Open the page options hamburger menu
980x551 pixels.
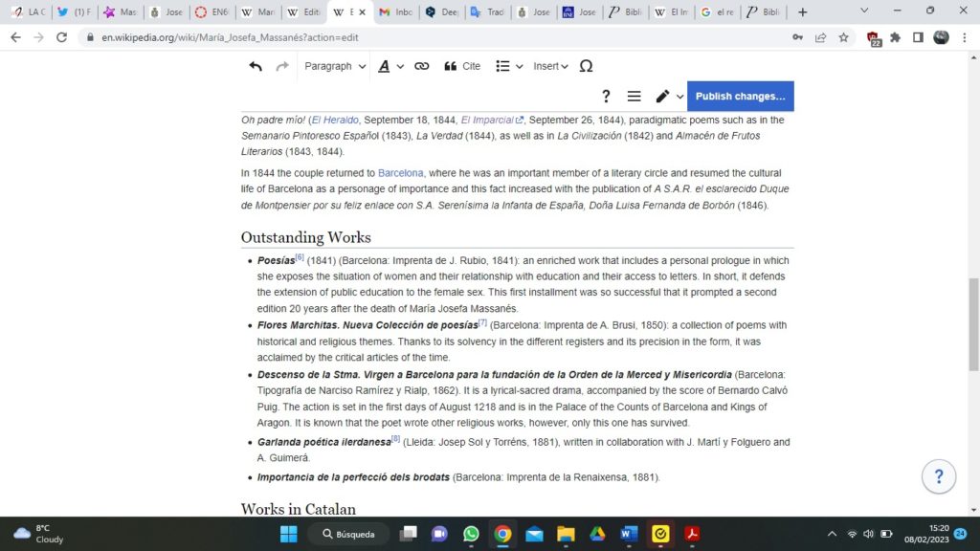click(634, 97)
